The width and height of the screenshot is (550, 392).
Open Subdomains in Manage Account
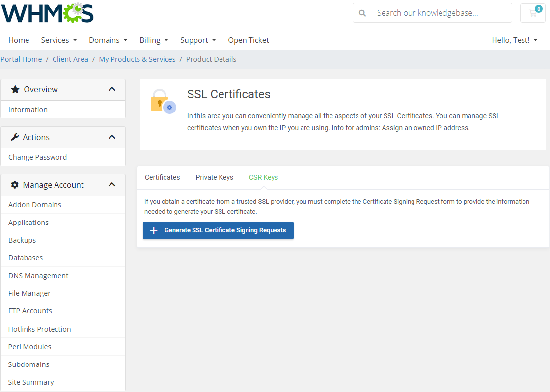pos(63,364)
